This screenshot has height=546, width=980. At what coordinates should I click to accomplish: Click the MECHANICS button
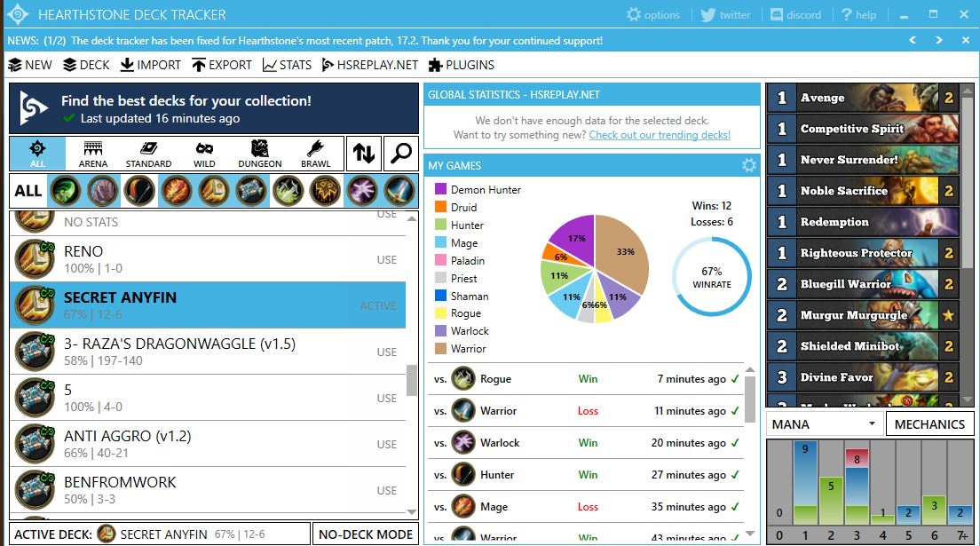[929, 424]
